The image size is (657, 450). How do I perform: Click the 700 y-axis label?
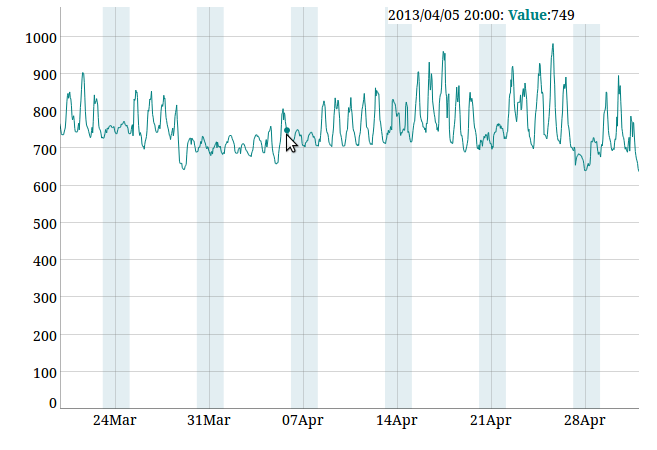point(45,150)
